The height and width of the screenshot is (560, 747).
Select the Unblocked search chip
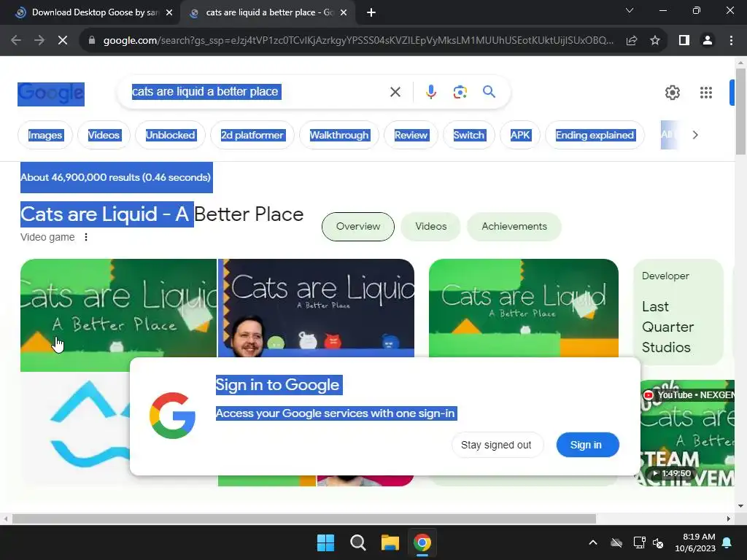point(170,135)
